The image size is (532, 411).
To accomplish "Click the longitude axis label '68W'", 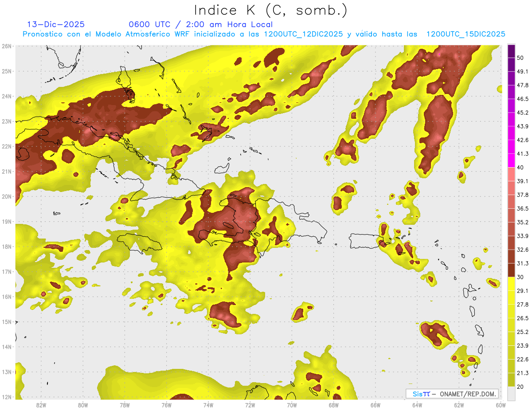I will point(333,405).
